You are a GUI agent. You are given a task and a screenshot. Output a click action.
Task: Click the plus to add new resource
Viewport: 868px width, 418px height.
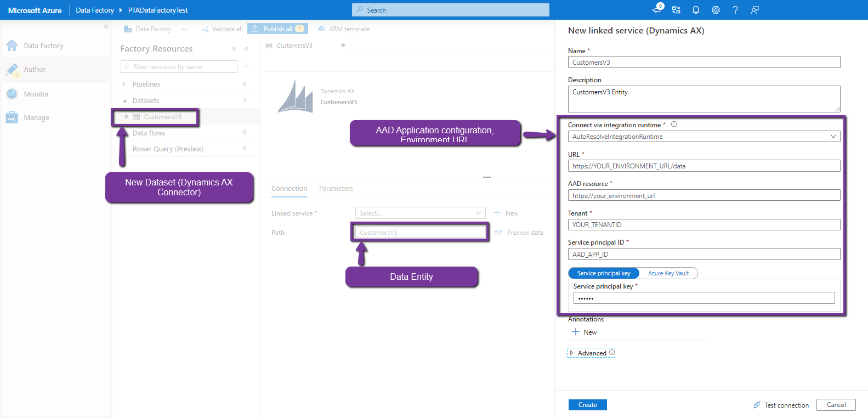246,66
